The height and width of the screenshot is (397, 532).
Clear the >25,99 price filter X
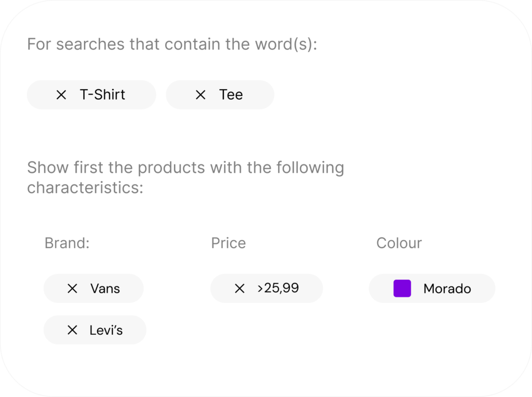pos(240,289)
